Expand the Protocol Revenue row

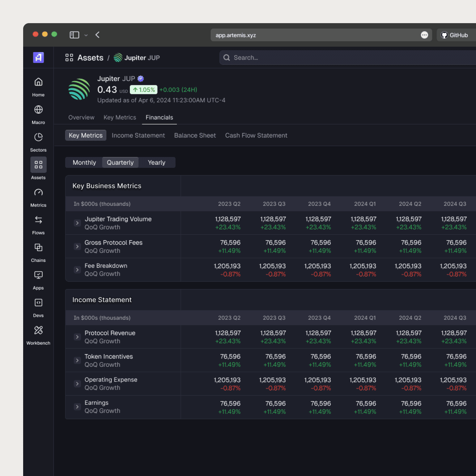click(77, 337)
